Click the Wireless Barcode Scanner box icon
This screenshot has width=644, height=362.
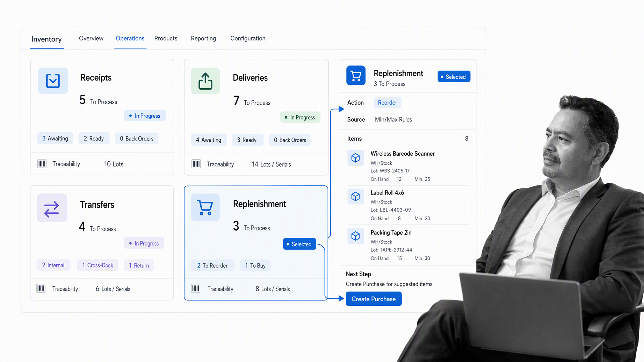[x=355, y=158]
